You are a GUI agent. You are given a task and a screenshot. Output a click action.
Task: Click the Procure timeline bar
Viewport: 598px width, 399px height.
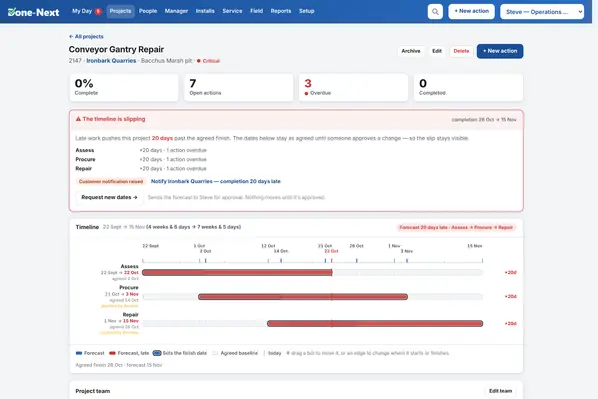coord(303,297)
